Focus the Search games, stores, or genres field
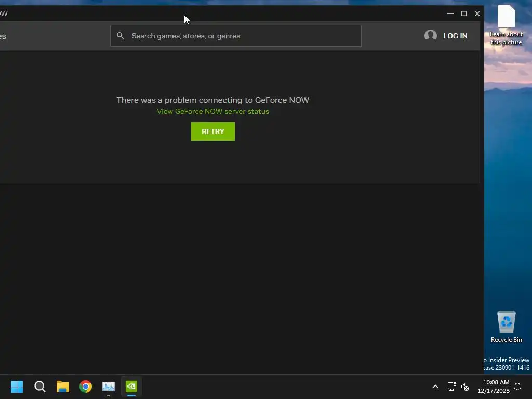The height and width of the screenshot is (399, 532). pos(235,36)
